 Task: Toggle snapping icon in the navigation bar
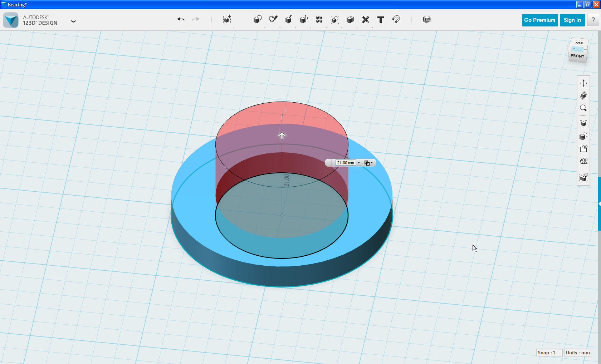coord(583,177)
